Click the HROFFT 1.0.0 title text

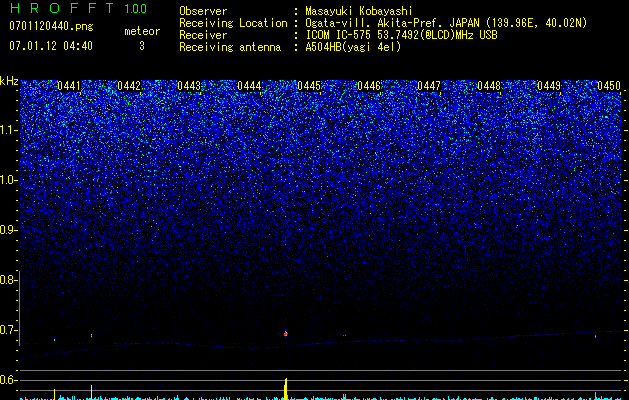coord(78,8)
